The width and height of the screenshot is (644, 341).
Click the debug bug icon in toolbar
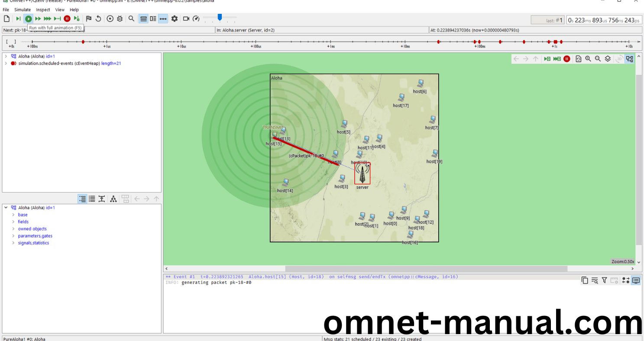[x=120, y=19]
